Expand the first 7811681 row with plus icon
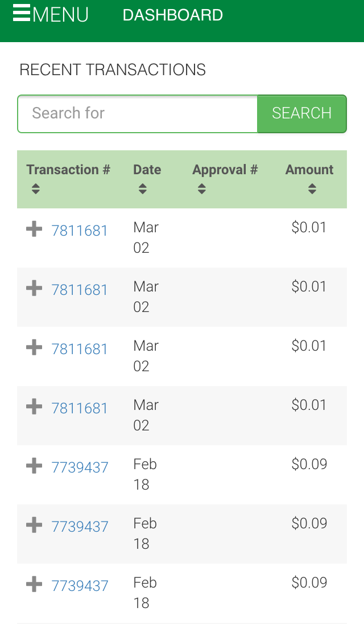This screenshot has height=624, width=364. (x=34, y=229)
